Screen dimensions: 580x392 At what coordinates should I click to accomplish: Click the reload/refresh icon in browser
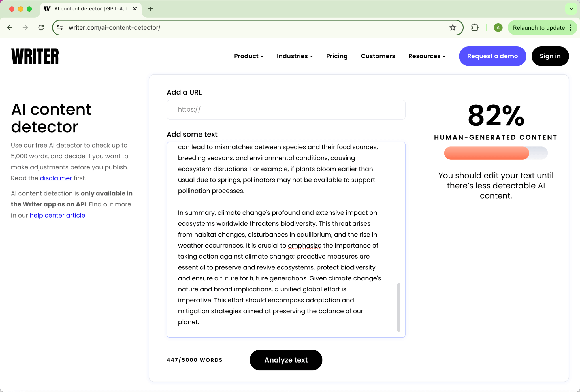pos(41,27)
